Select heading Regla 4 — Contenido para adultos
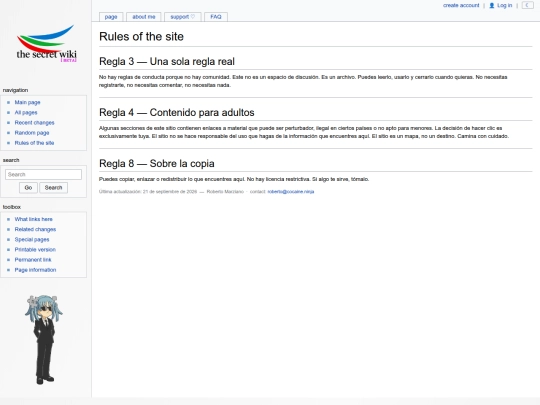The height and width of the screenshot is (405, 540). tap(177, 112)
